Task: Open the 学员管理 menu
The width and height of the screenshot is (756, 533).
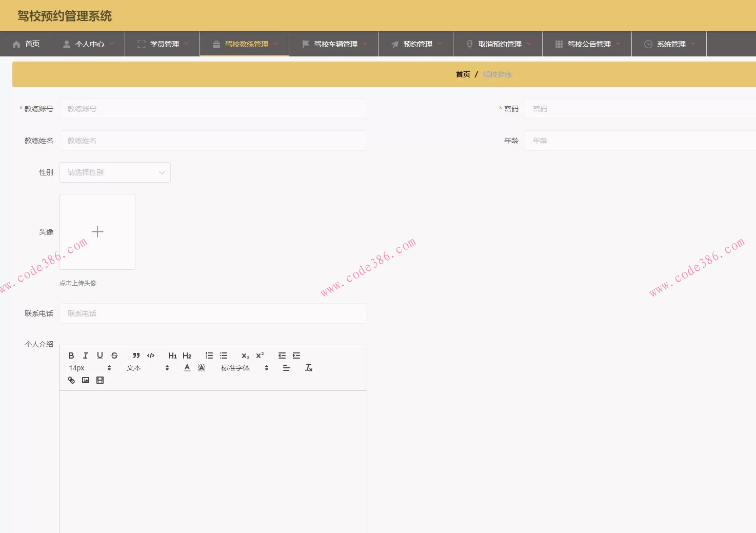Action: pos(163,44)
